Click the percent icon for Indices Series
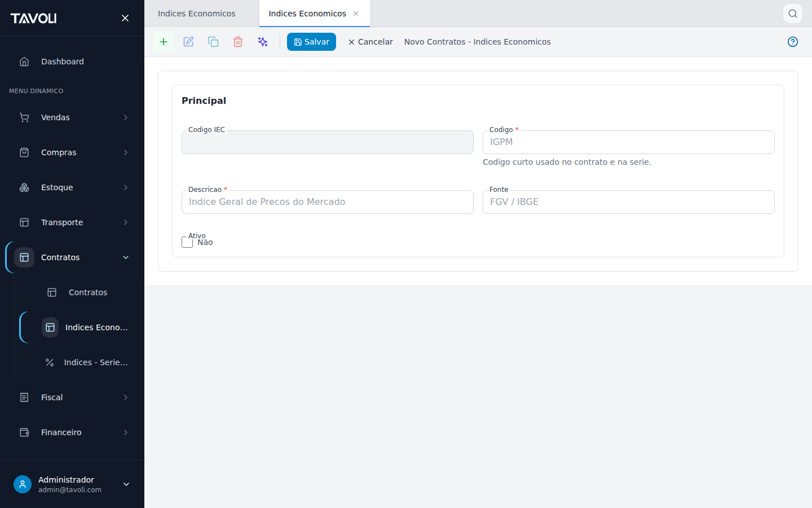 coord(50,362)
